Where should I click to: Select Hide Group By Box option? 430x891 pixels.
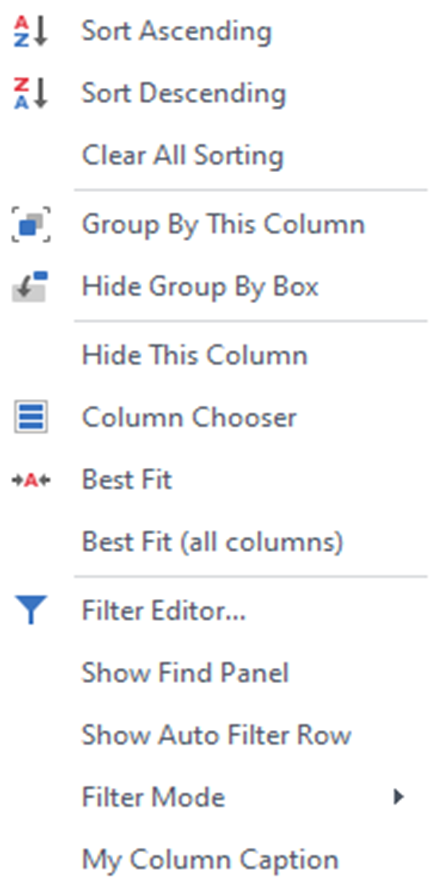coord(200,287)
